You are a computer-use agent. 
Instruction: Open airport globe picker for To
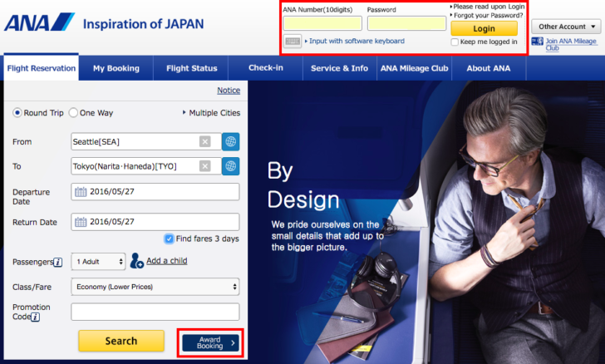(231, 166)
